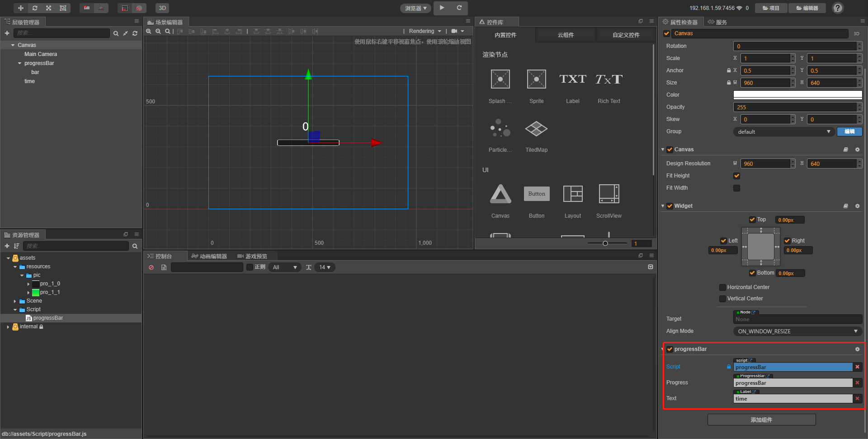Refresh the hierarchy panel
The width and height of the screenshot is (868, 439).
click(135, 33)
